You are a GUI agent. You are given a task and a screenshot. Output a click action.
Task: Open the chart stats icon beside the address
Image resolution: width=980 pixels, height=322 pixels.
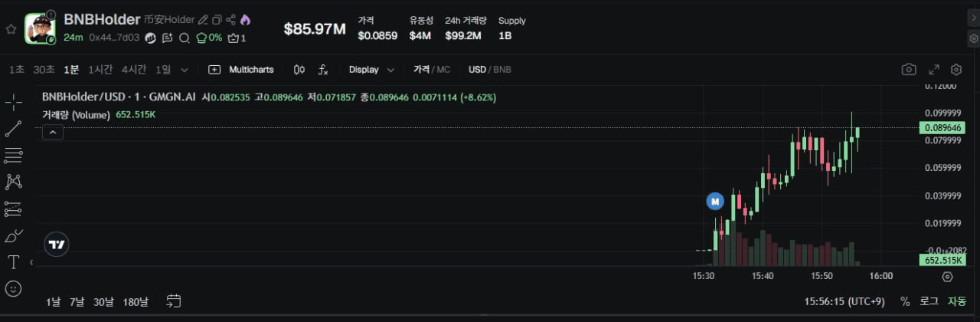click(151, 37)
